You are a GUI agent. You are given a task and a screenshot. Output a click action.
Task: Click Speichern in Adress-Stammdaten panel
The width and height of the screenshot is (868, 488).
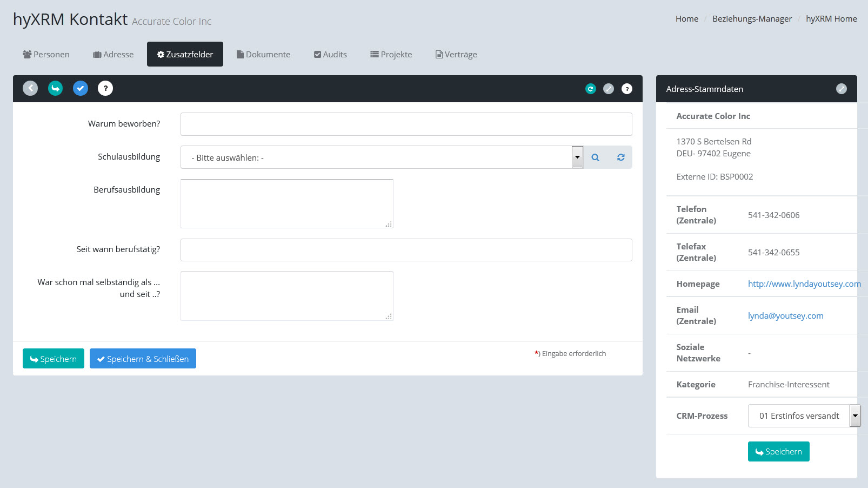pos(778,452)
